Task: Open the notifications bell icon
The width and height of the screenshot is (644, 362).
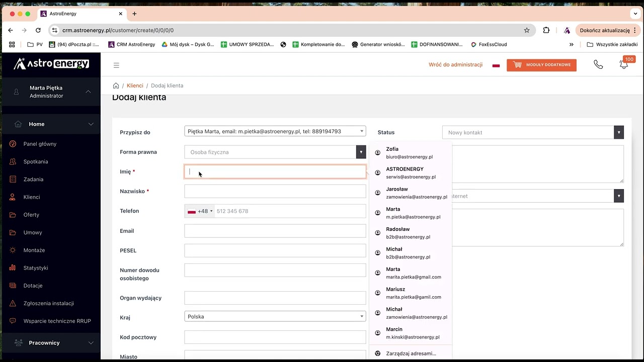Action: (x=624, y=65)
